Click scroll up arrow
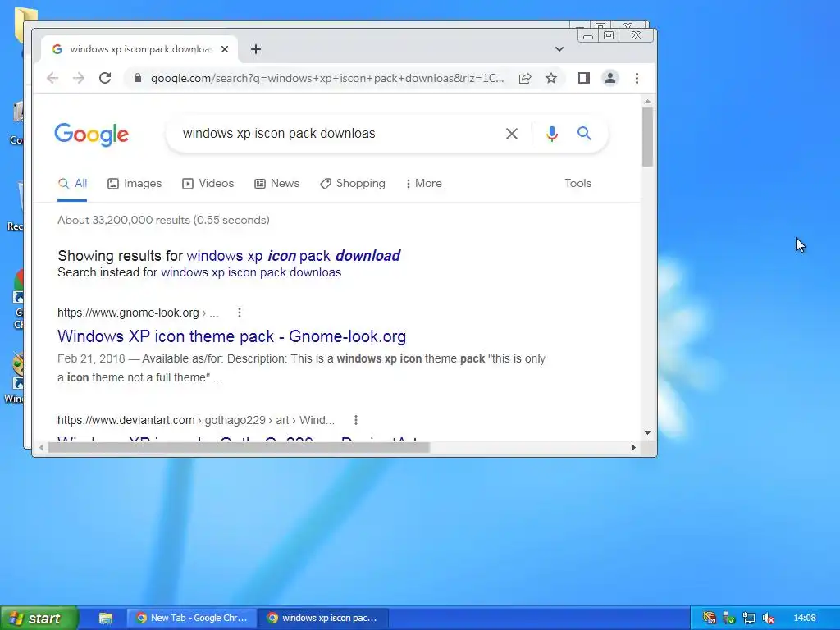840x630 pixels. [x=648, y=101]
